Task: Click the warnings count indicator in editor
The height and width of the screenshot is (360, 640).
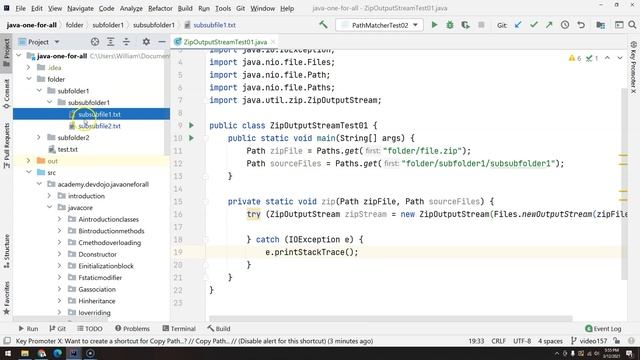Action: pyautogui.click(x=575, y=58)
